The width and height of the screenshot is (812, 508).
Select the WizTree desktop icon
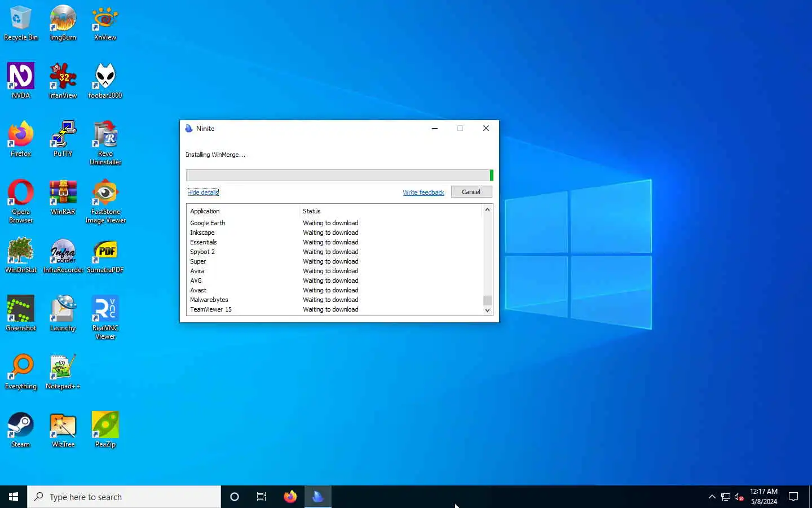coord(63,430)
